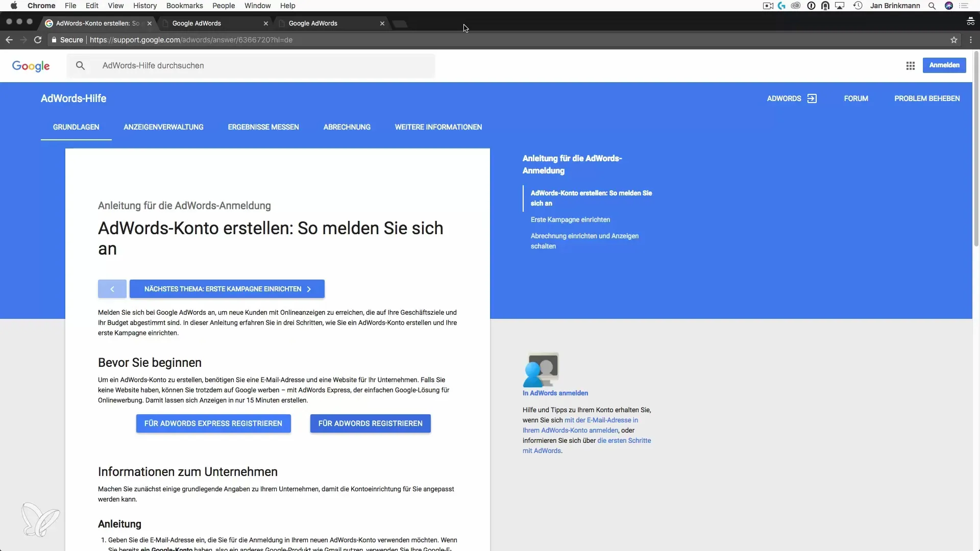Open the Bookmarks menu

185,6
